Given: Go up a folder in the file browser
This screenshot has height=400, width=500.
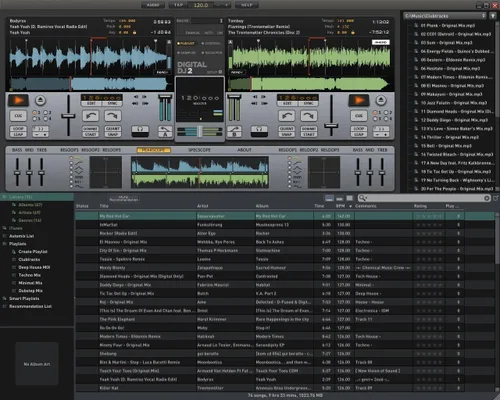Looking at the screenshot, I should coord(493,16).
